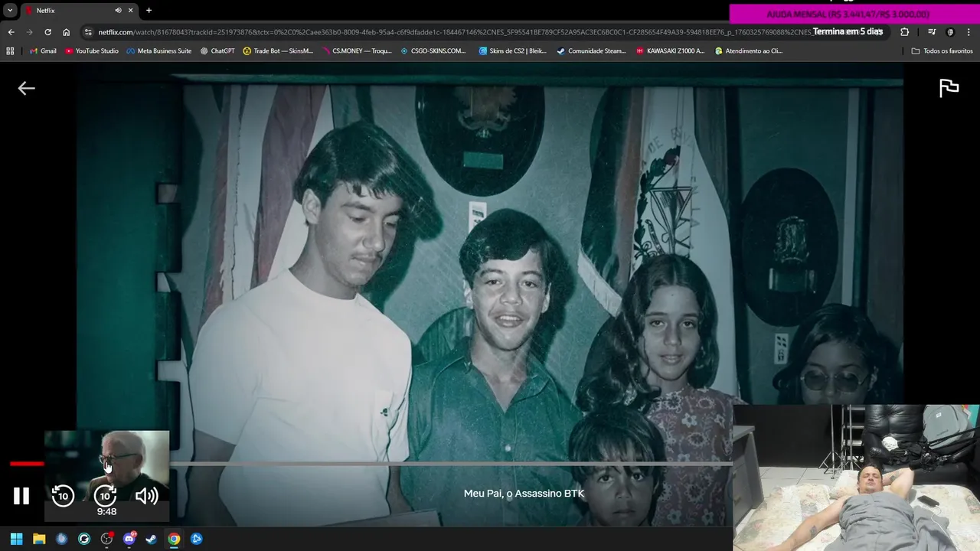Open Skins de CS2 | Bleik bookmark

click(x=513, y=51)
